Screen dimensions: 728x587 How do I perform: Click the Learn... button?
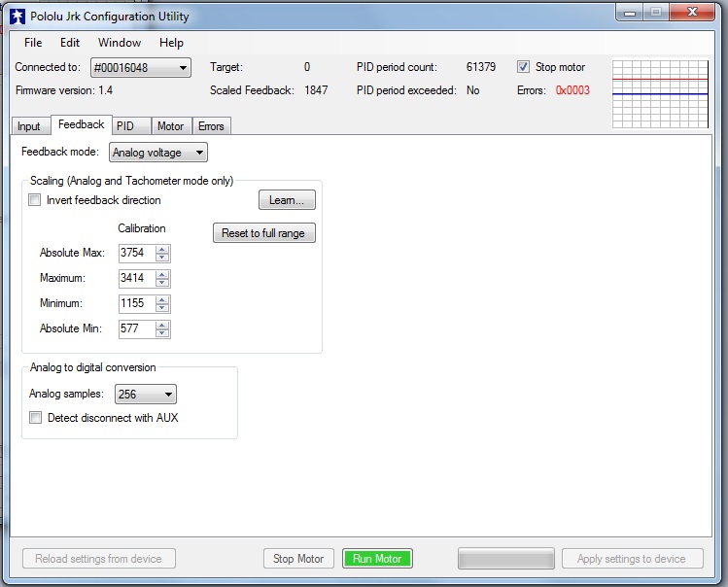[287, 200]
